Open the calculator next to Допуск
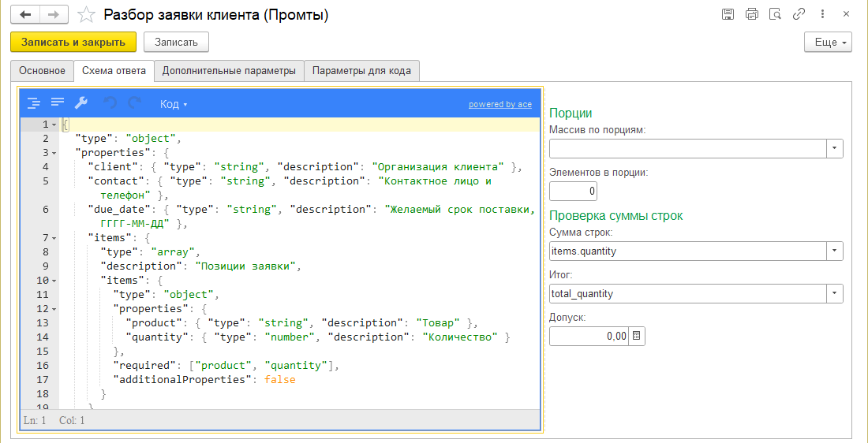 pos(637,336)
